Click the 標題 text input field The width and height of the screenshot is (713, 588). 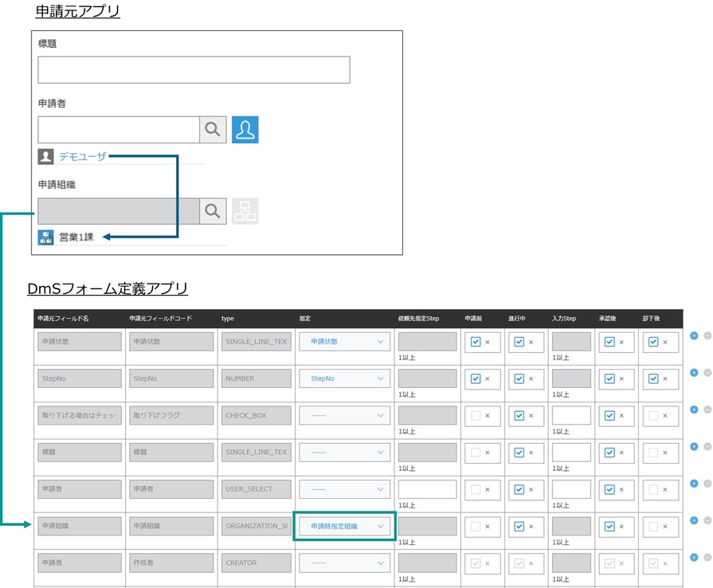coord(194,70)
